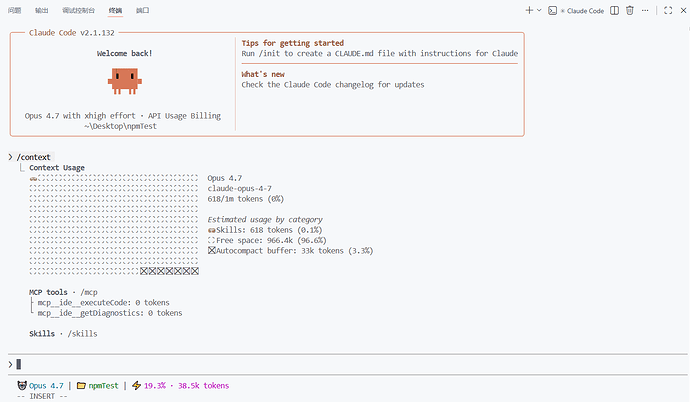This screenshot has height=402, width=690.
Task: Click the Claude Code prompt input line
Action: click(348, 364)
